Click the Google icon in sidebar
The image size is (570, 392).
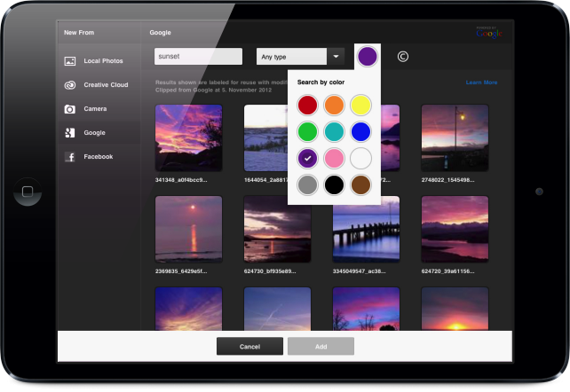(x=70, y=133)
